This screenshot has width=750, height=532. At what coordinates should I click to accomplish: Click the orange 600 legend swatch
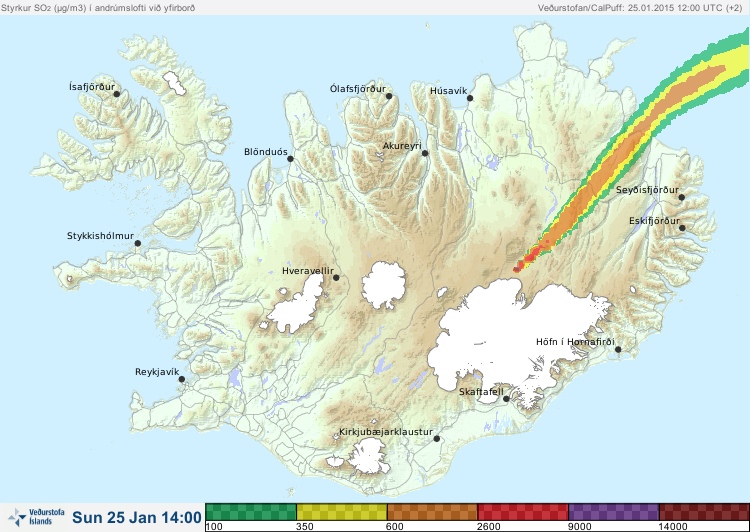point(432,512)
